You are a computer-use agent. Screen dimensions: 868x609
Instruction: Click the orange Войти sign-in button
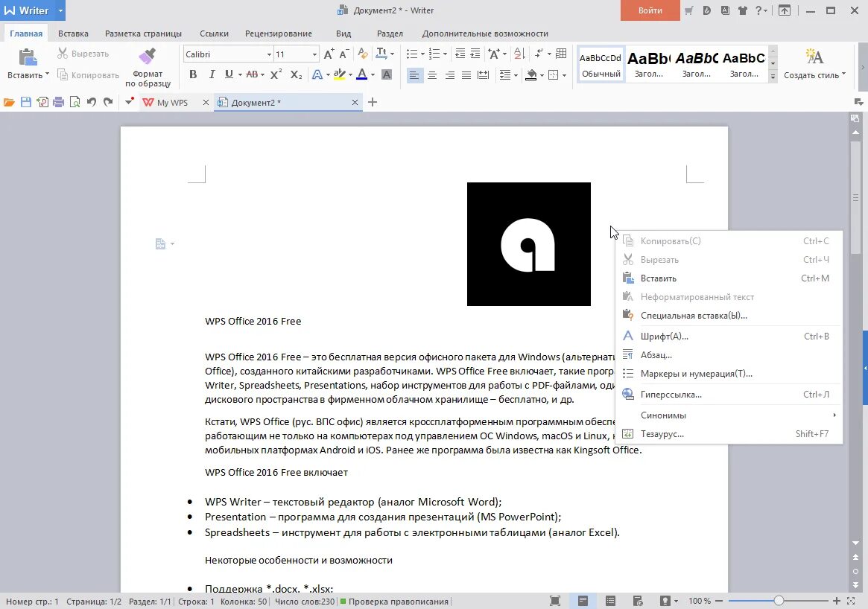650,10
